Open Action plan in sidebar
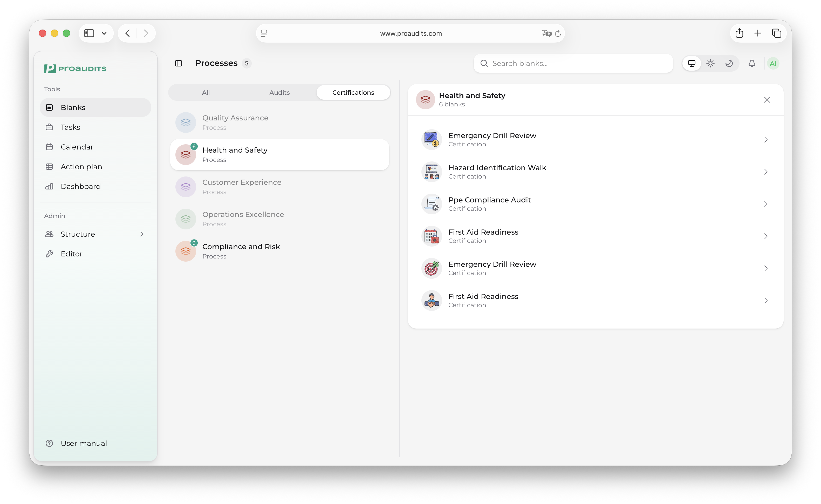Viewport: 821px width, 504px height. click(95, 166)
